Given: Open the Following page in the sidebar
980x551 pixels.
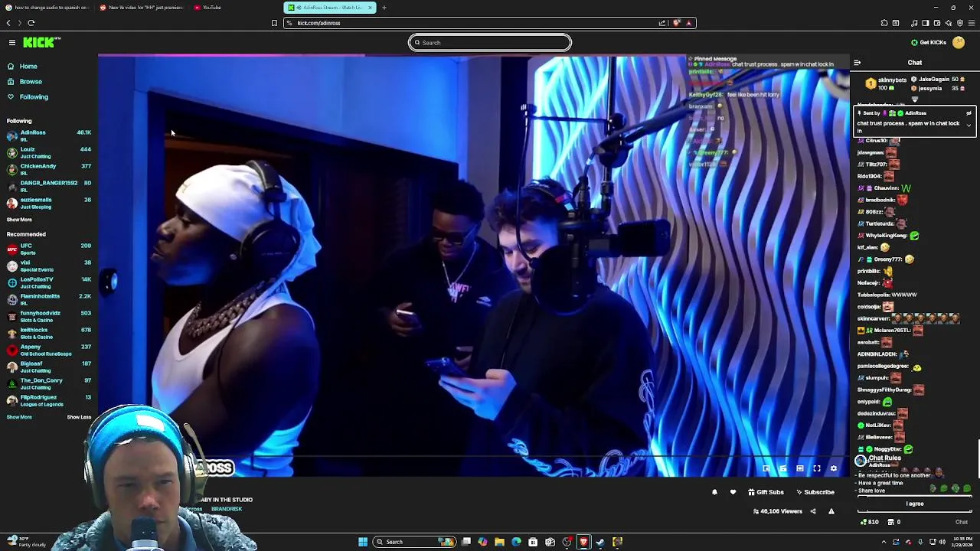Looking at the screenshot, I should pyautogui.click(x=34, y=97).
